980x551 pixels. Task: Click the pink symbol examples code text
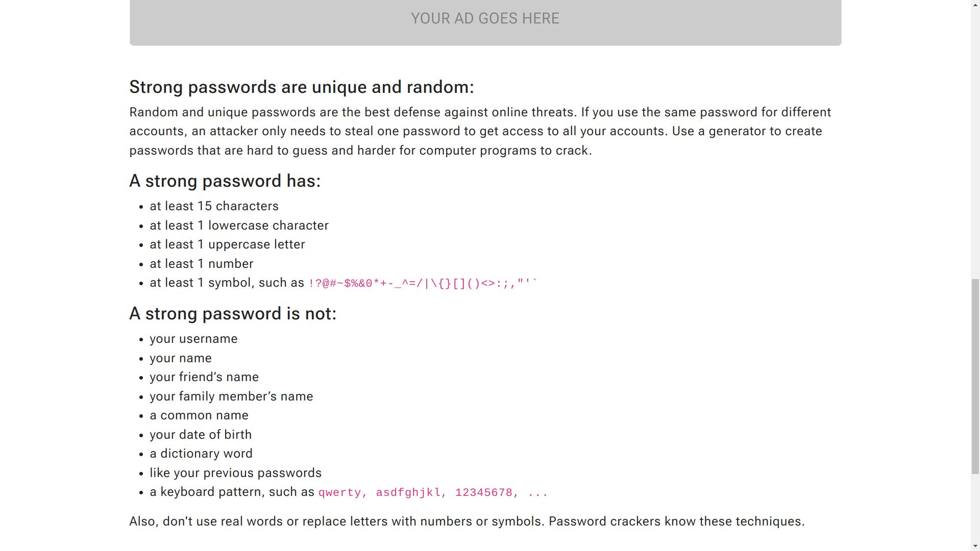point(423,284)
